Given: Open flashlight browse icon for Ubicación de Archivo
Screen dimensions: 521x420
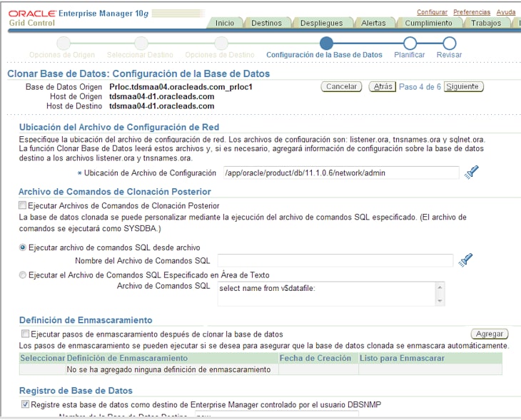Looking at the screenshot, I should coord(472,172).
